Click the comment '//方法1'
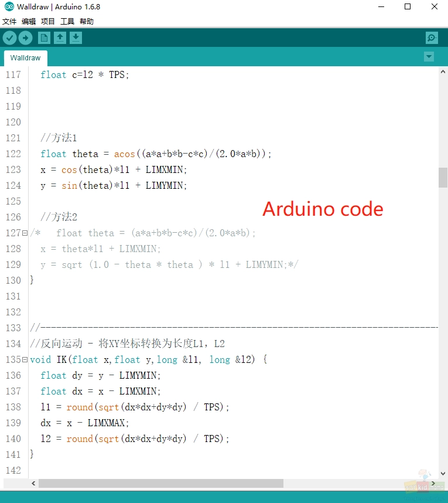 click(x=59, y=138)
